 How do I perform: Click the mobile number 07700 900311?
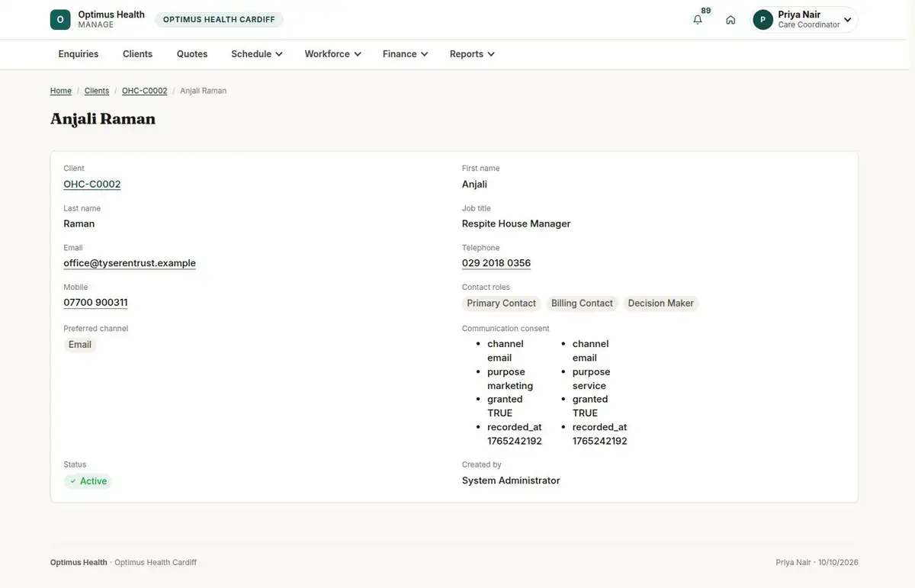point(95,303)
